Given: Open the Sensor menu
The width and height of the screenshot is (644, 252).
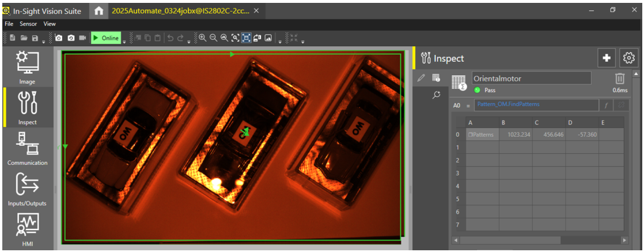Looking at the screenshot, I should [28, 24].
